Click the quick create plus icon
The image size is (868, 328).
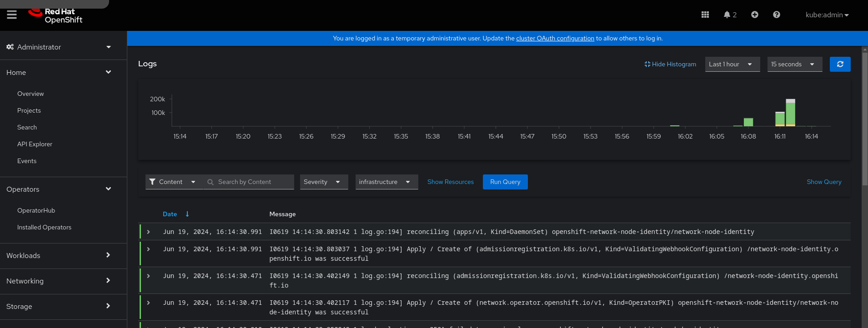(754, 15)
